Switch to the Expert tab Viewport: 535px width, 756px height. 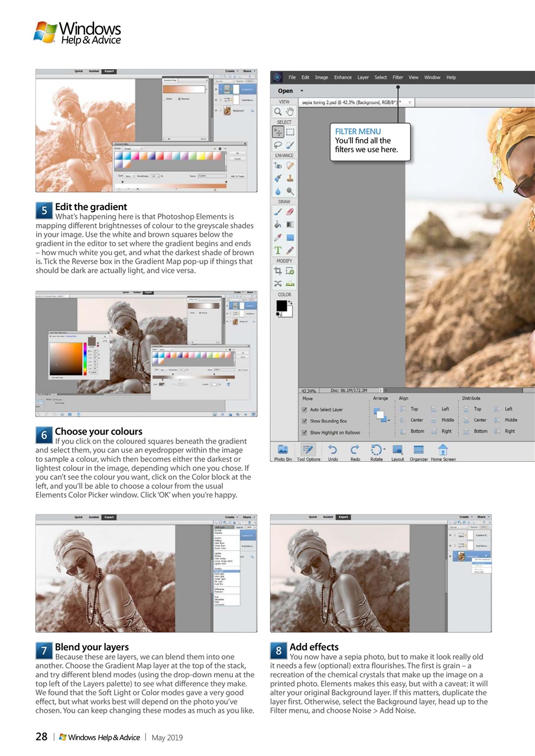(x=343, y=517)
